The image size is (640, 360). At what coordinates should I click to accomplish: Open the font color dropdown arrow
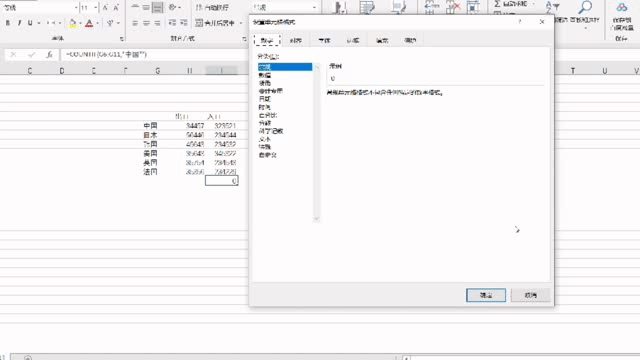click(x=97, y=23)
